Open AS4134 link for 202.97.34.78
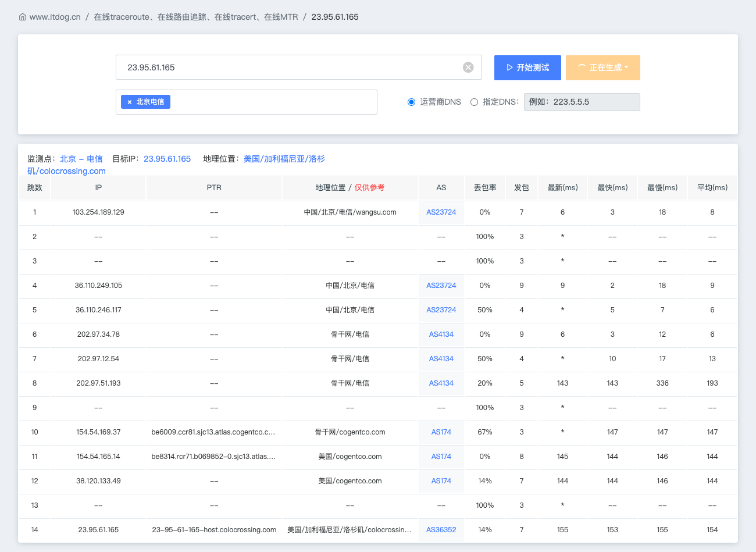This screenshot has height=552, width=756. pos(441,334)
